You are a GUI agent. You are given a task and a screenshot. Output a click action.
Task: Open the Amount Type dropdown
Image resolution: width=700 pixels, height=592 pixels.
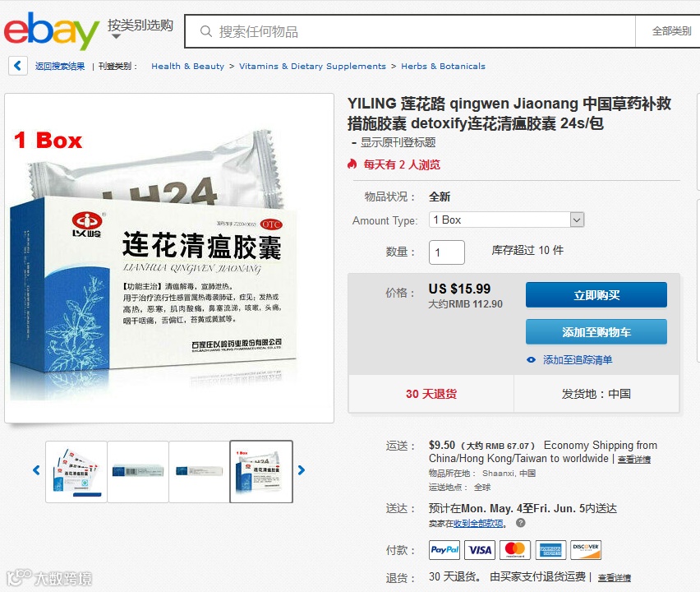point(506,220)
